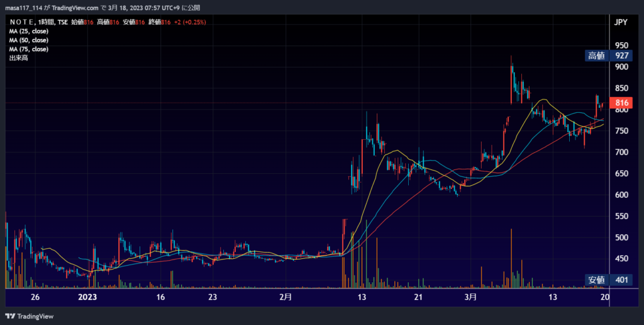Click the JPY currency label

click(621, 22)
